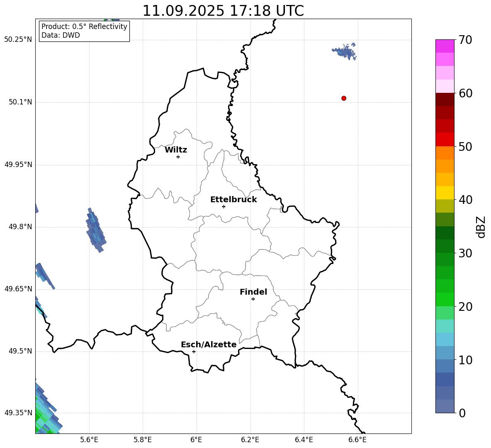
Task: Click the 70 label on colorbar
Action: coord(466,40)
